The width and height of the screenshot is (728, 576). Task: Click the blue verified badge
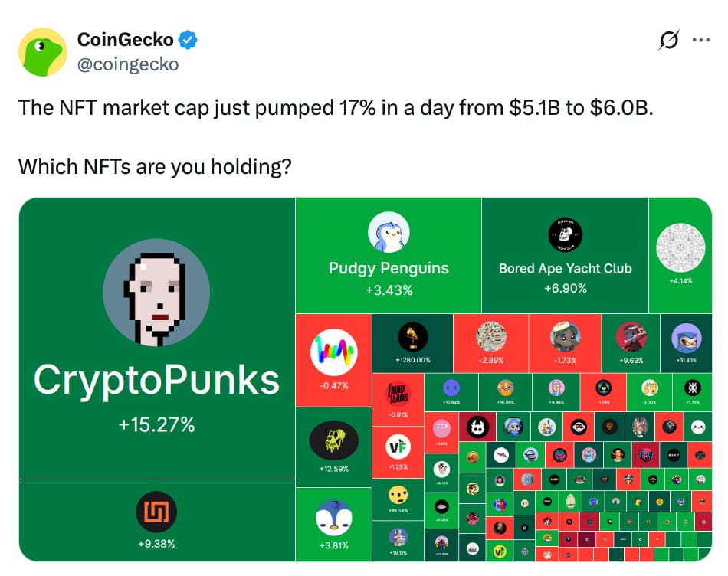[x=188, y=40]
